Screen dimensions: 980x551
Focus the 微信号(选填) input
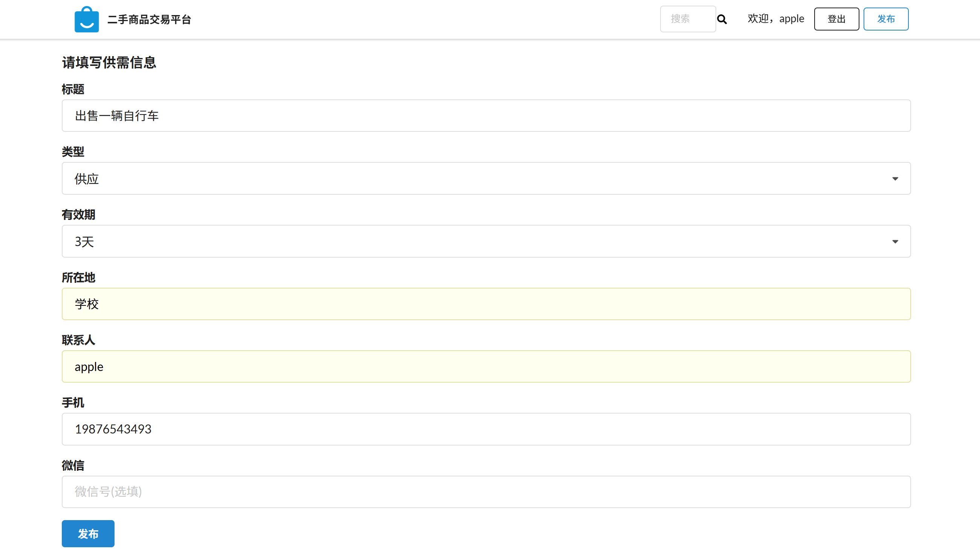pos(486,491)
